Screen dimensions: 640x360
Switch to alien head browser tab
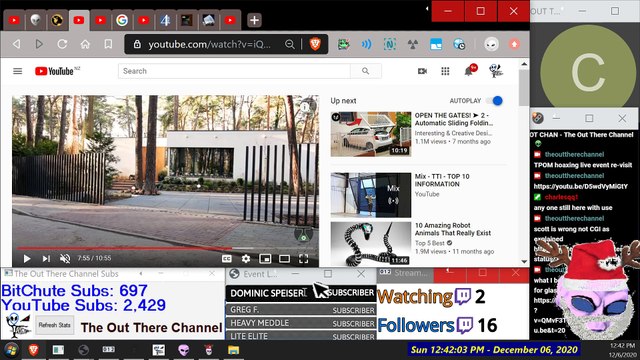tap(36, 20)
